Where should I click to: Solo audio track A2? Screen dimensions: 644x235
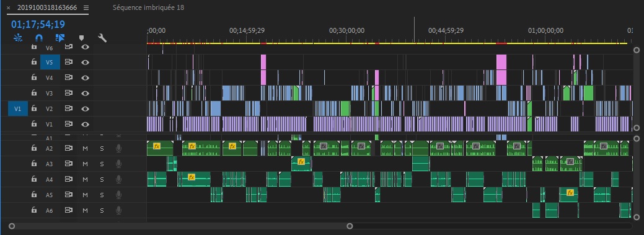pos(102,148)
